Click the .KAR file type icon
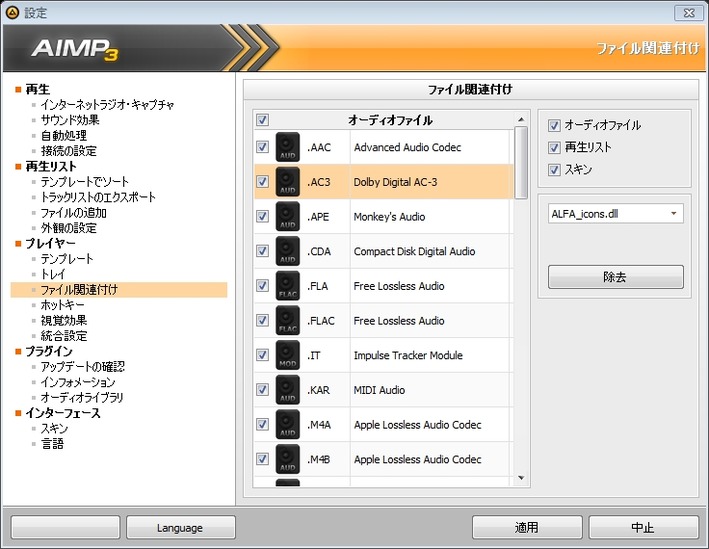 pyautogui.click(x=288, y=390)
